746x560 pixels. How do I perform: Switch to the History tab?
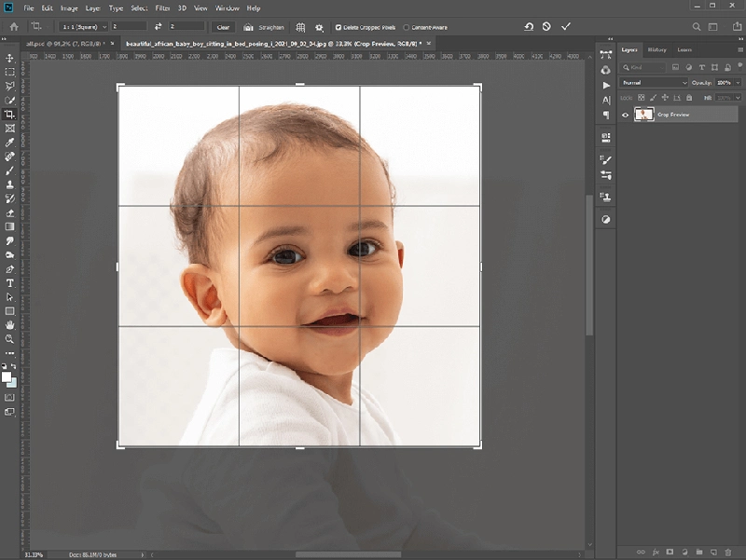657,49
